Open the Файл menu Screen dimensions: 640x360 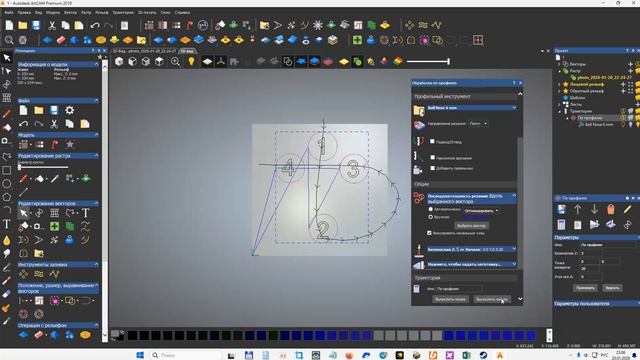(x=9, y=13)
